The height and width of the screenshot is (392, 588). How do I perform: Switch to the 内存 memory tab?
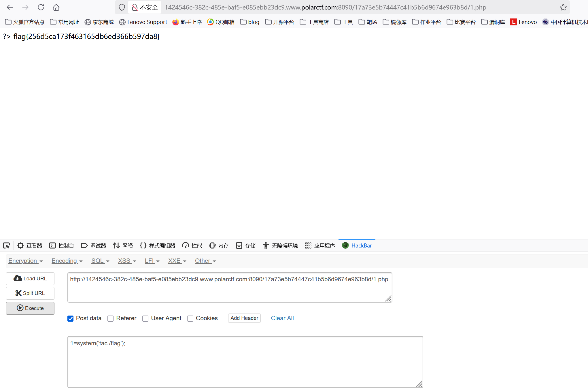219,245
